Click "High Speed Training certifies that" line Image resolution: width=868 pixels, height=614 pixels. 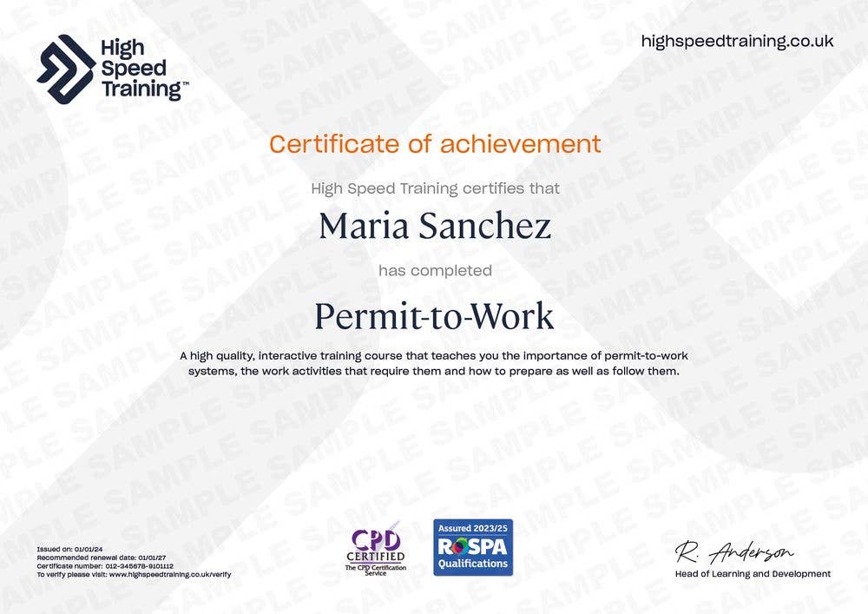click(x=435, y=188)
